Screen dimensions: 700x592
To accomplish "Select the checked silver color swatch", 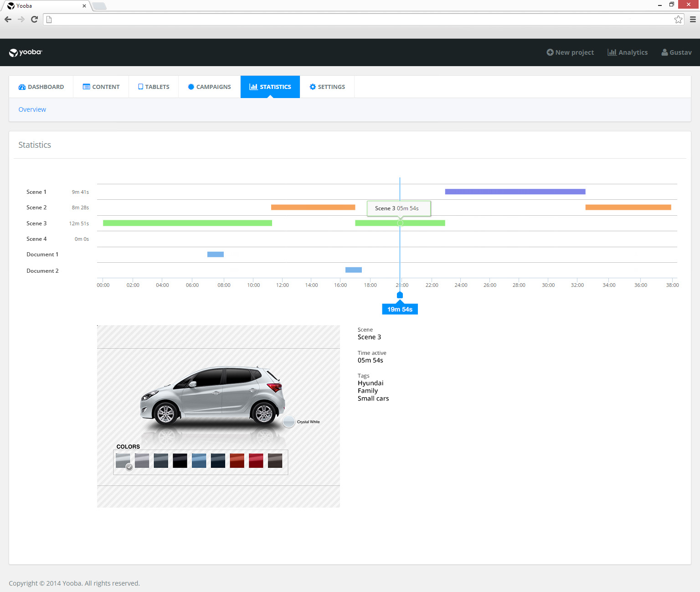I will tap(123, 461).
